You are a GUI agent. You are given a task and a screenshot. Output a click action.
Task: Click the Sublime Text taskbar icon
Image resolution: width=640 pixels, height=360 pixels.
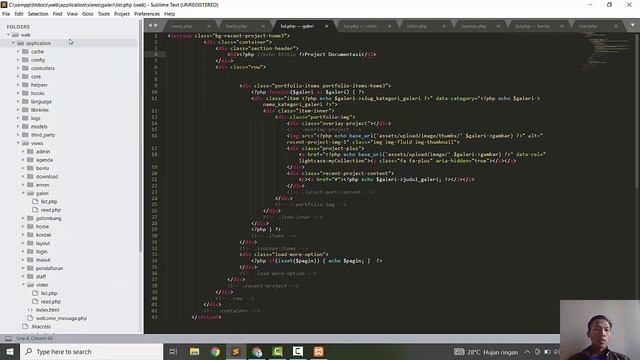[x=236, y=351]
